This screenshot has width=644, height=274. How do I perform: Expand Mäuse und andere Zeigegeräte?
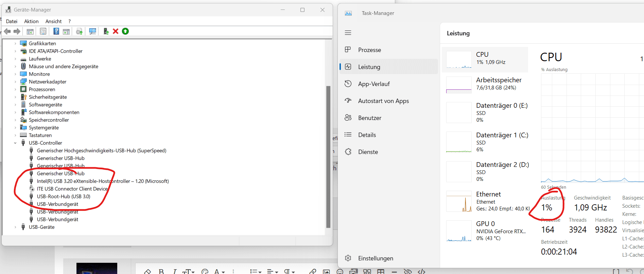(15, 66)
